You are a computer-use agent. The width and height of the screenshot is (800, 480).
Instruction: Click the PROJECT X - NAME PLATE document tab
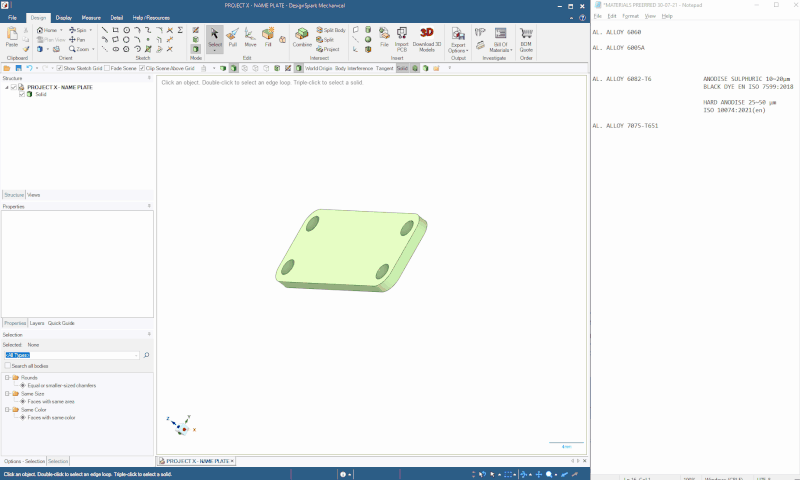197,461
